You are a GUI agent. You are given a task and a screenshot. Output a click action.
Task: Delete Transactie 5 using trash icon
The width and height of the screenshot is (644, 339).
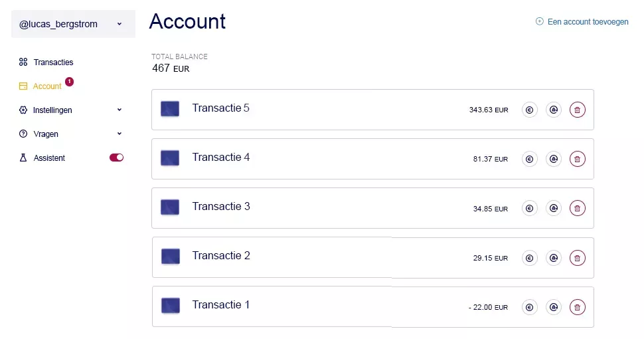(x=577, y=110)
